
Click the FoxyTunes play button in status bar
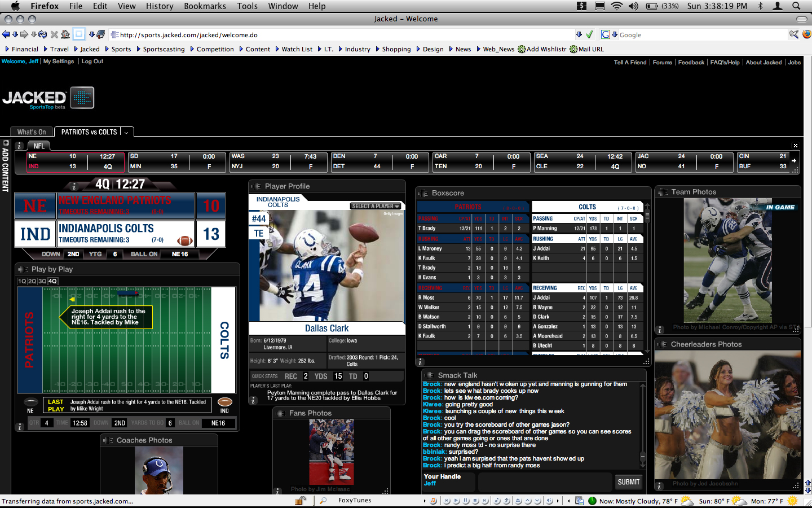click(x=456, y=501)
